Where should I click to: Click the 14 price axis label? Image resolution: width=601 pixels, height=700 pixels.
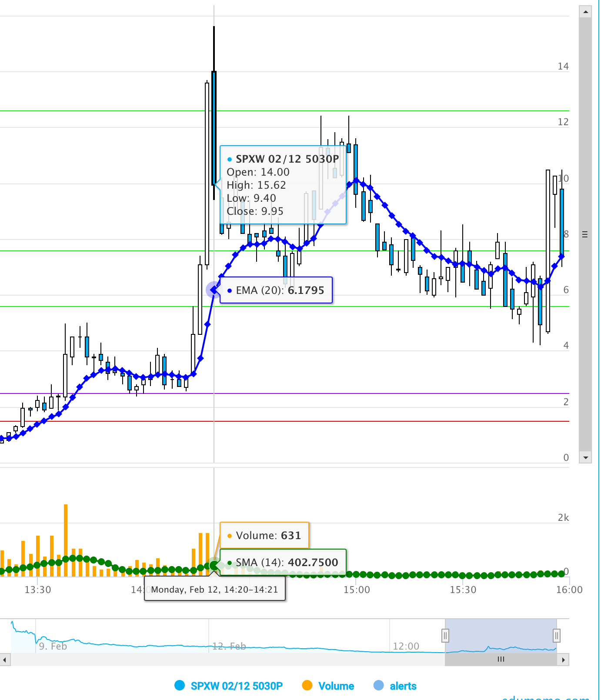click(x=563, y=66)
